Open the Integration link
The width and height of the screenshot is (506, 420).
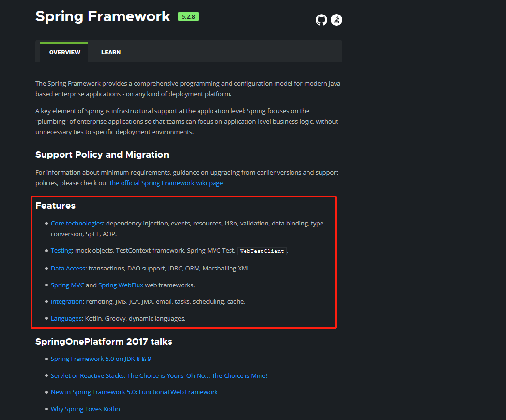66,301
